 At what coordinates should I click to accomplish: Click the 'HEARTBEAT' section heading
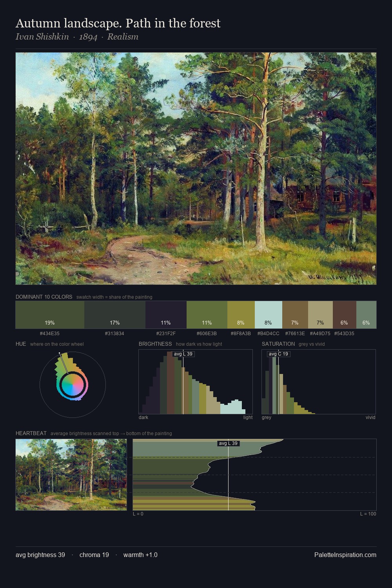click(31, 433)
